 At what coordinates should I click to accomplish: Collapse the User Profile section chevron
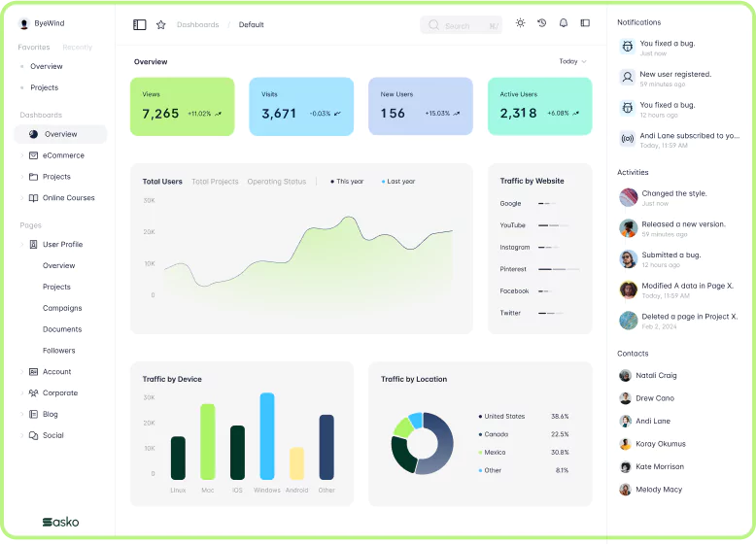tap(22, 245)
